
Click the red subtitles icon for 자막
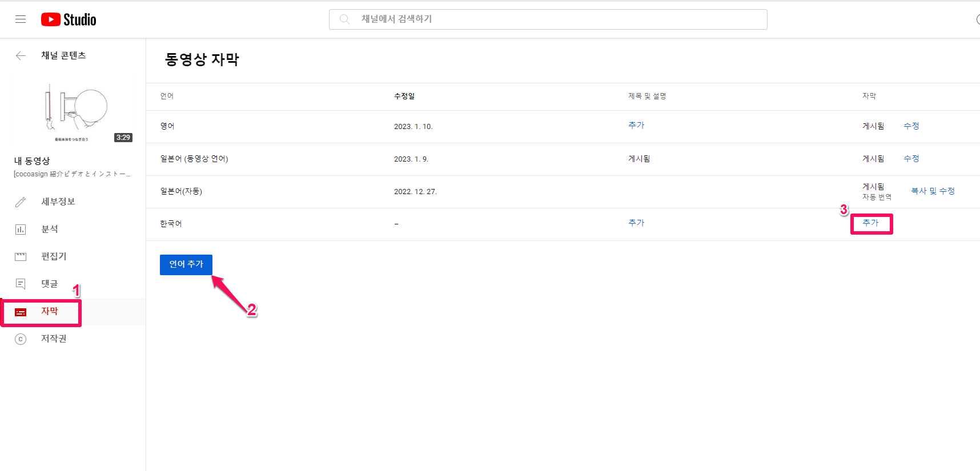point(21,312)
